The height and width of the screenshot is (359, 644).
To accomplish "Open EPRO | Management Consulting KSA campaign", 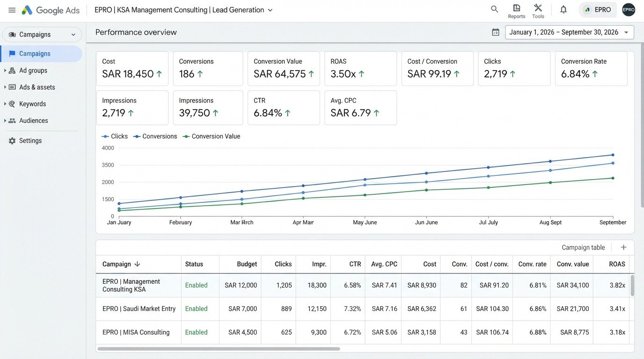I will [131, 285].
